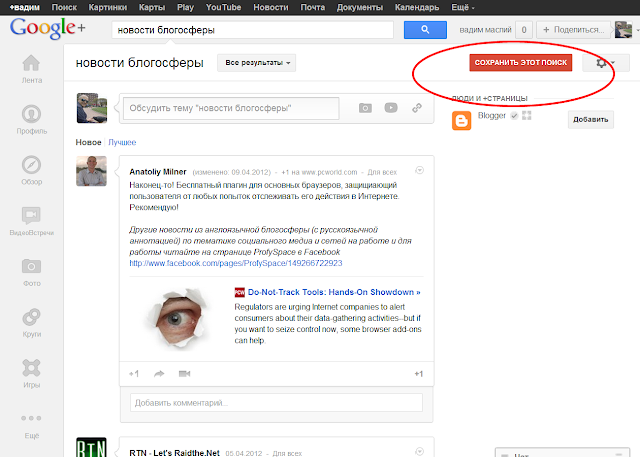Open Поиск in the top bar

[x=64, y=7]
